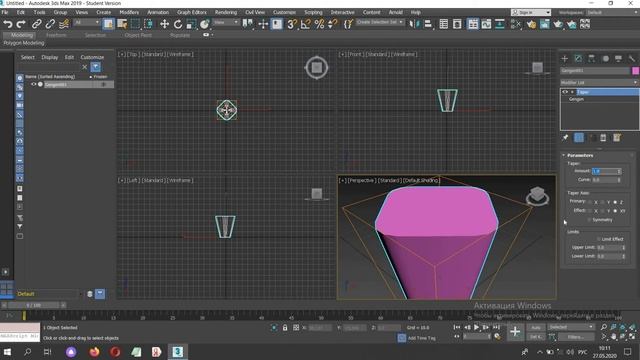Click Configure Modifier Sets icon
Screen dimensions: 640x360
click(616, 138)
